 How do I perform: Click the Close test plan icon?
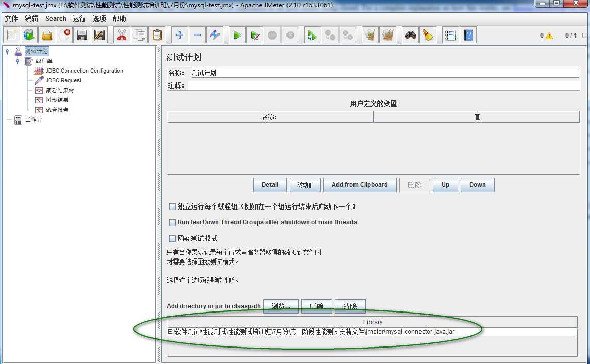[64, 36]
